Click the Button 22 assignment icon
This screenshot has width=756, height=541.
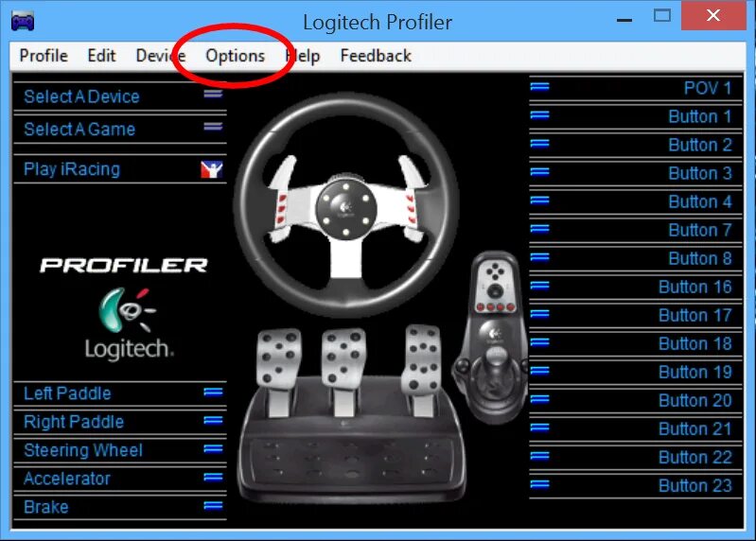coord(540,456)
